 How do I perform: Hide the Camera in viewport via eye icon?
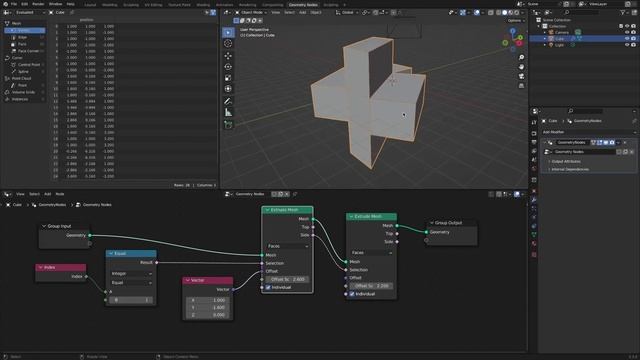[627, 32]
